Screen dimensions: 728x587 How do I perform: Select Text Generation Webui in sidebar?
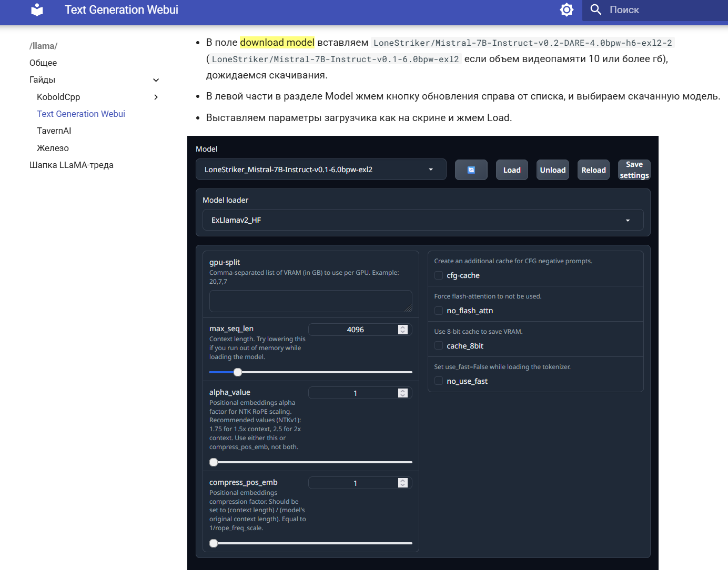click(x=81, y=114)
